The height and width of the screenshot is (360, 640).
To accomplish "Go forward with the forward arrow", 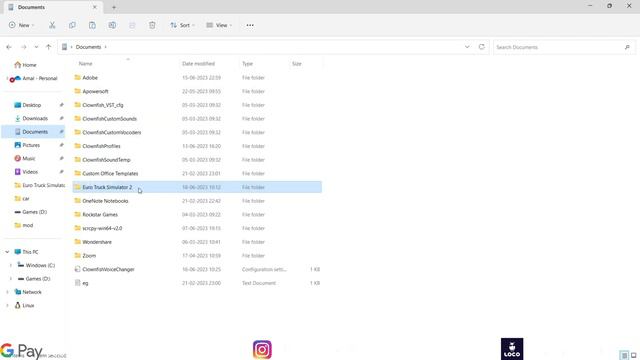I will coord(24,47).
